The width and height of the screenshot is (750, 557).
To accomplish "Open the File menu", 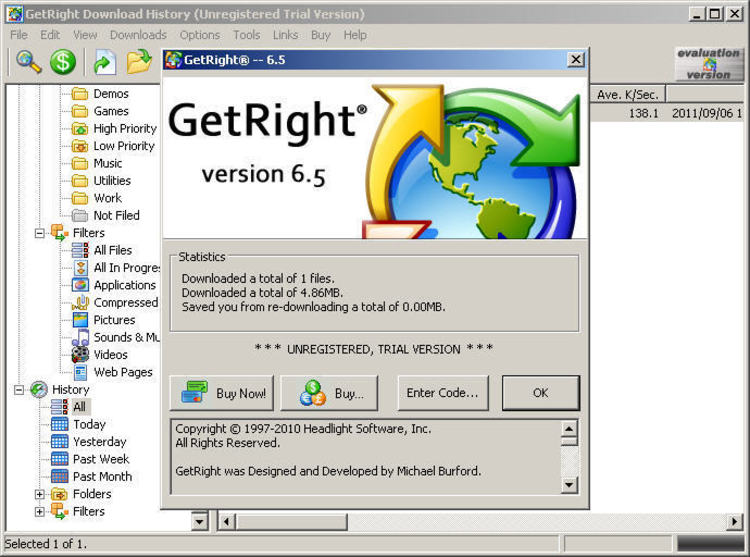I will click(x=19, y=35).
